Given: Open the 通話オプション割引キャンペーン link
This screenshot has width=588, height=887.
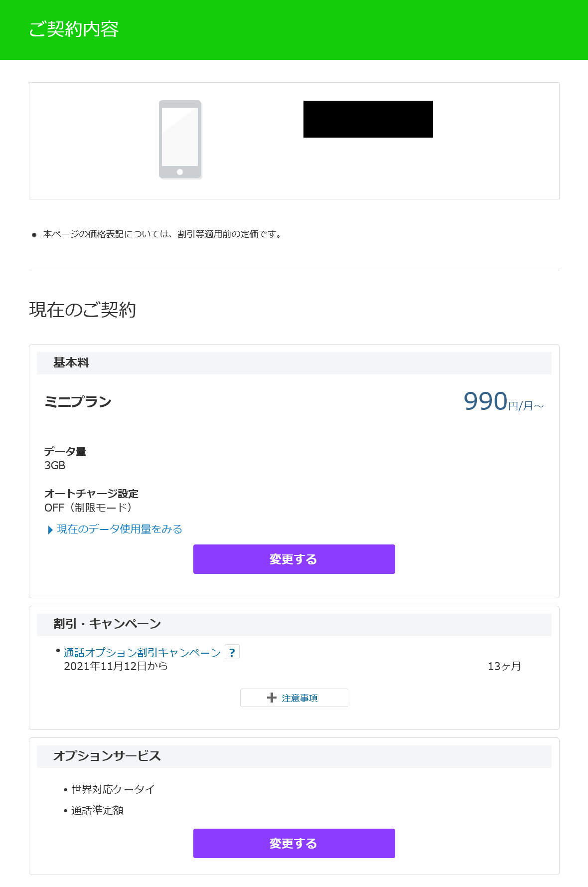Looking at the screenshot, I should coord(142,653).
